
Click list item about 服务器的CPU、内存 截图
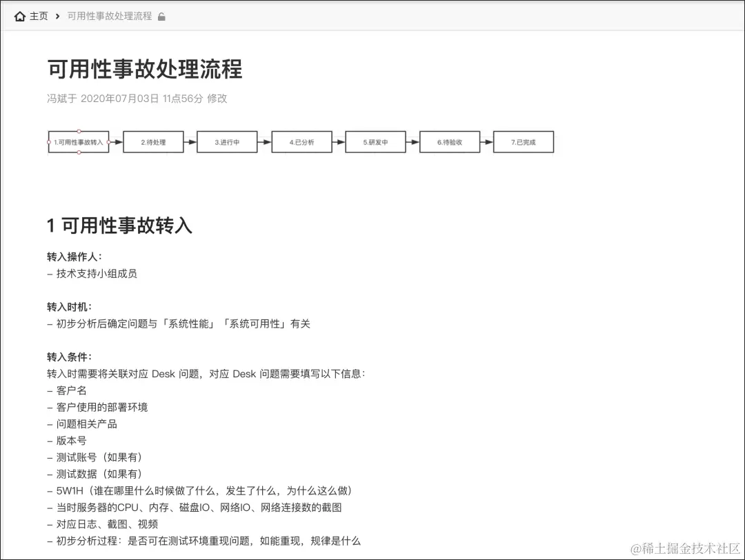tap(195, 508)
